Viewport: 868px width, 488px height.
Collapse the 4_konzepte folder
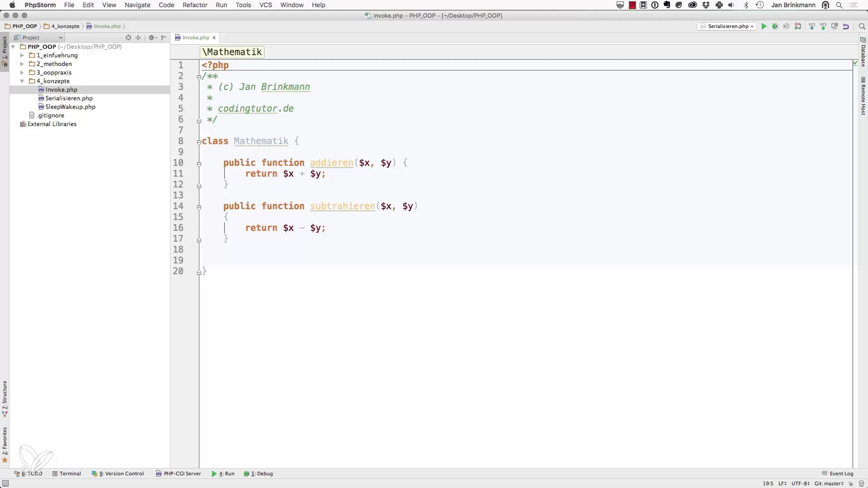22,81
